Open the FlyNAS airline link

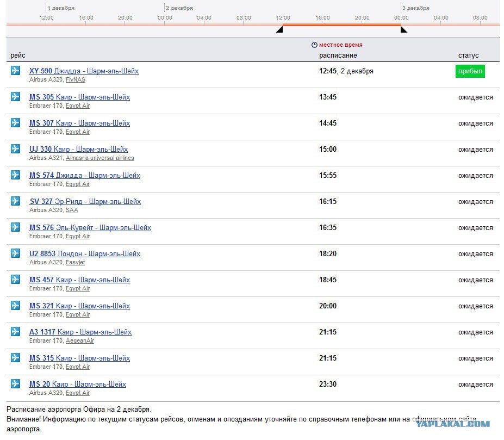[x=75, y=80]
